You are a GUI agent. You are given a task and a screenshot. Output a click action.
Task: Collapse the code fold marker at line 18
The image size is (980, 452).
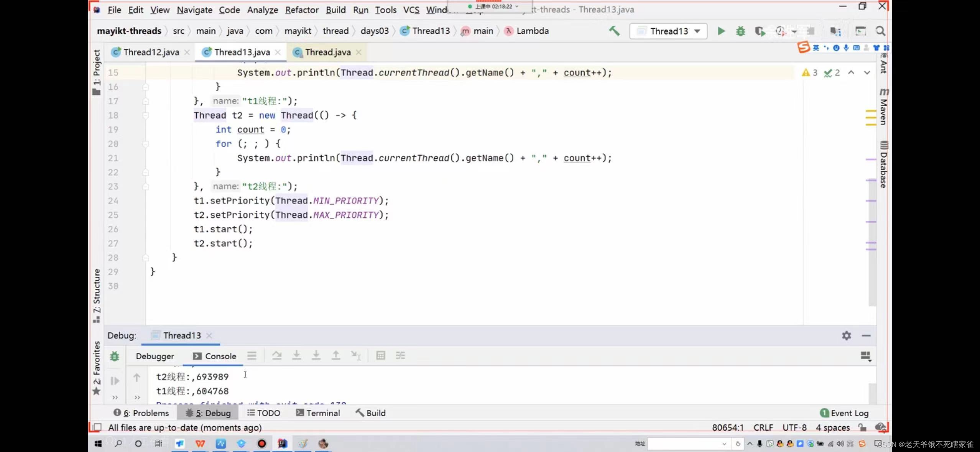tap(146, 115)
